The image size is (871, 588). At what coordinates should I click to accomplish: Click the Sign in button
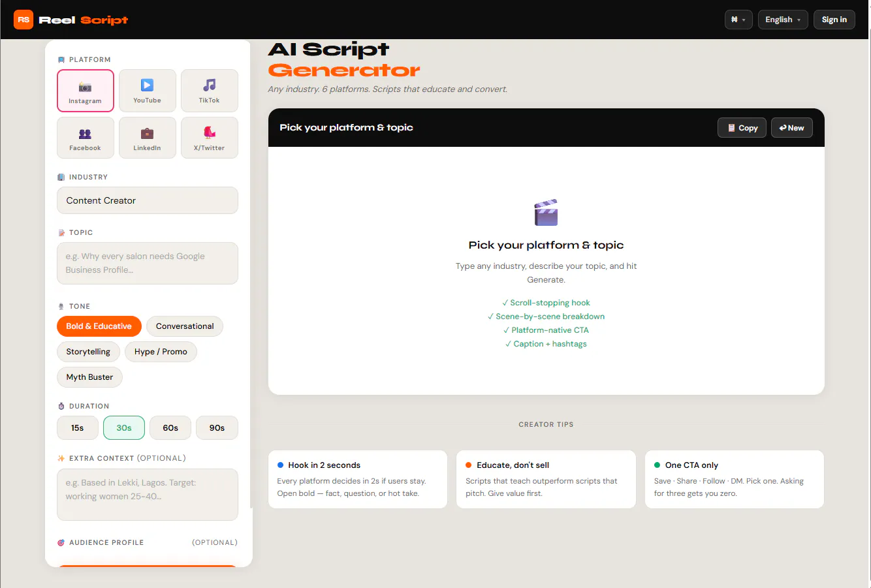click(x=834, y=20)
